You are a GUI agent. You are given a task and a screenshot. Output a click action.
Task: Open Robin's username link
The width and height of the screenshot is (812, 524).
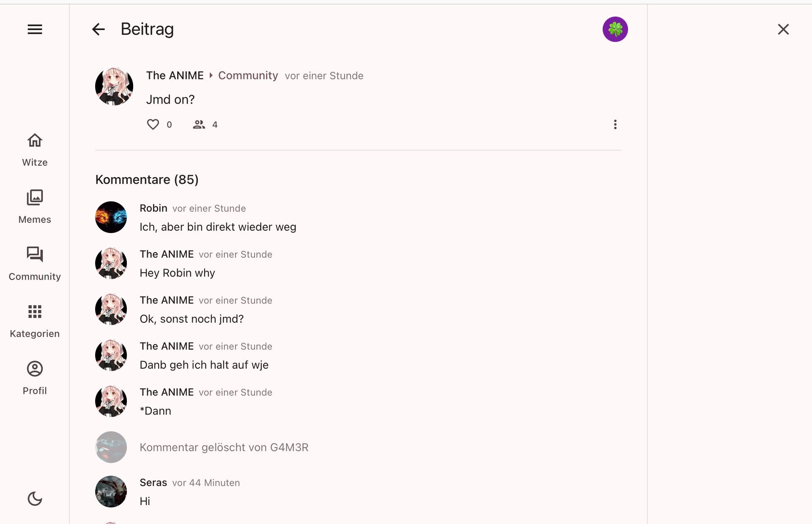(153, 208)
